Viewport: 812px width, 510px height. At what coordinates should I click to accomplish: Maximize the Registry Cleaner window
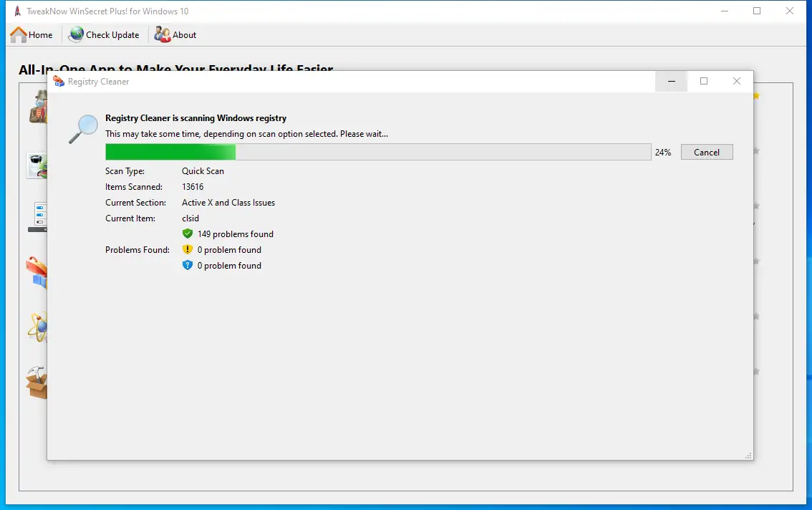point(704,82)
